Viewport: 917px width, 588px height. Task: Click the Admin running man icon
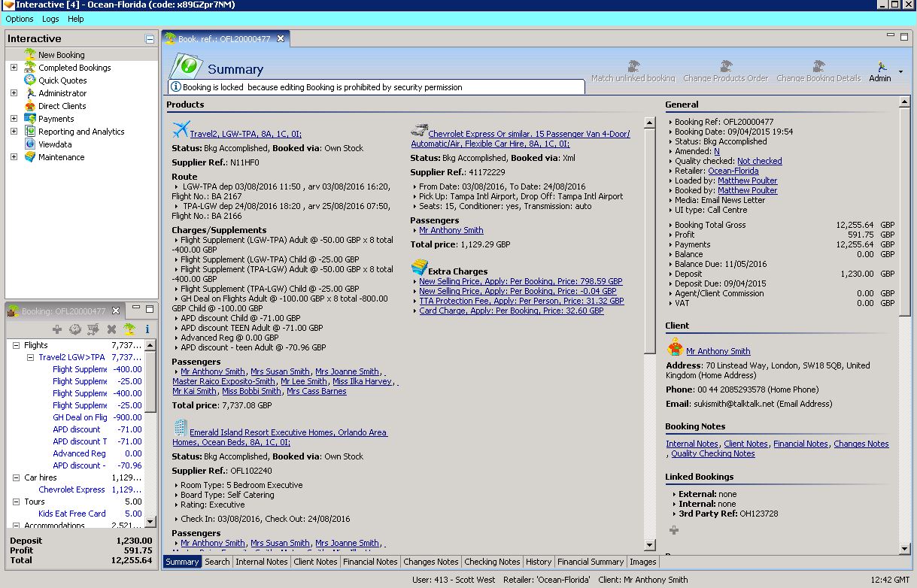tap(881, 68)
